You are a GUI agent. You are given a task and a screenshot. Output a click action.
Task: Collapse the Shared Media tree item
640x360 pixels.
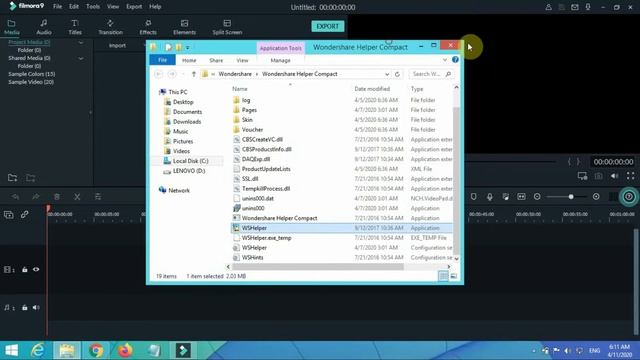pyautogui.click(x=81, y=58)
